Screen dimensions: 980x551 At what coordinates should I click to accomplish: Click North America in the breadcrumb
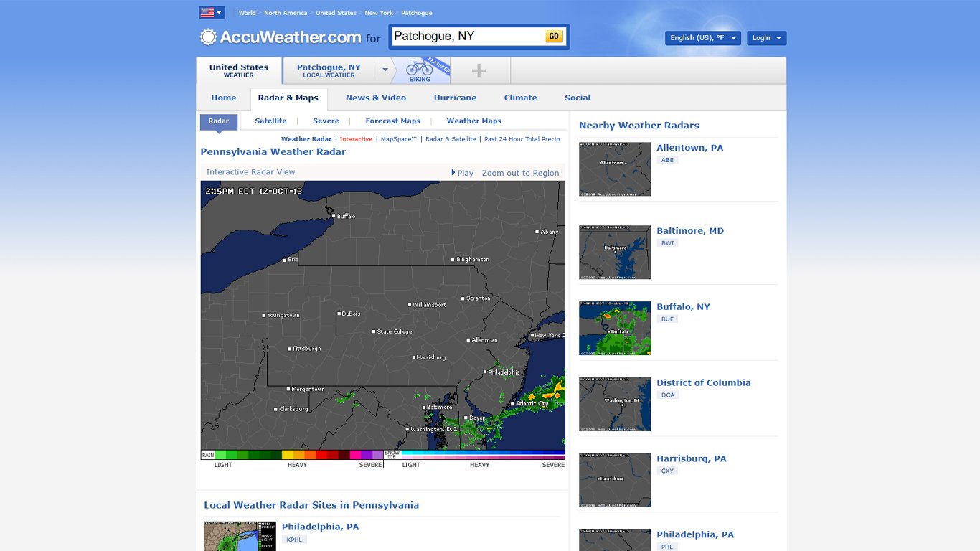point(286,13)
